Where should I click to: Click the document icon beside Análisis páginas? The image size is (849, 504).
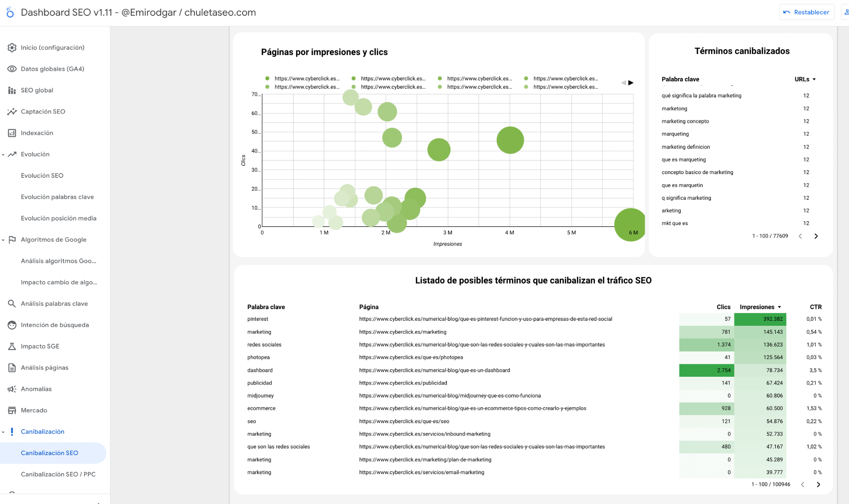tap(12, 368)
